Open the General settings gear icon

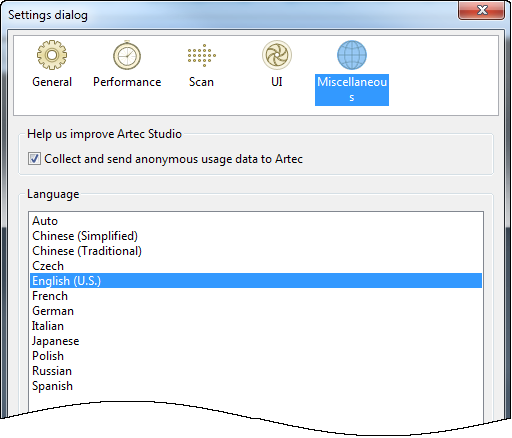(x=52, y=55)
